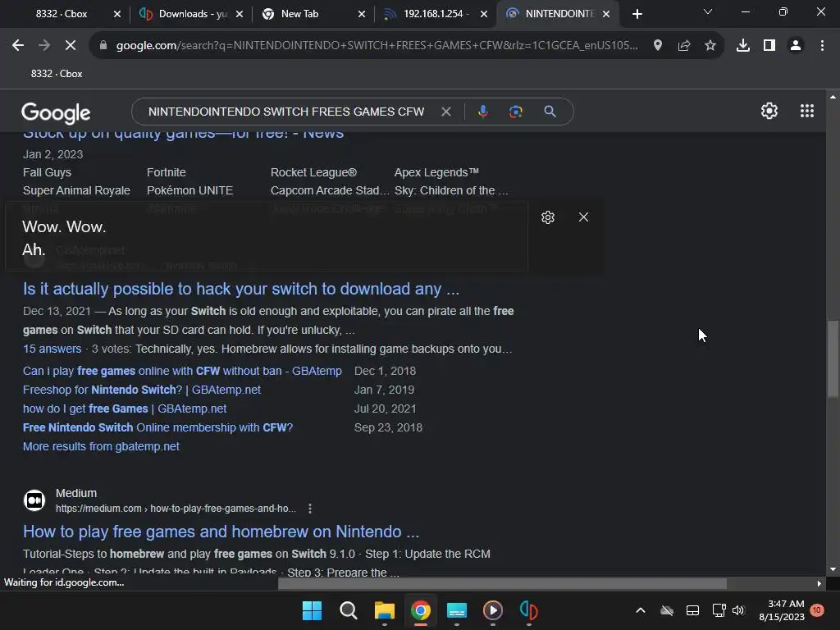Bookmark this page with the star icon
Image resolution: width=840 pixels, height=630 pixels.
[x=710, y=46]
